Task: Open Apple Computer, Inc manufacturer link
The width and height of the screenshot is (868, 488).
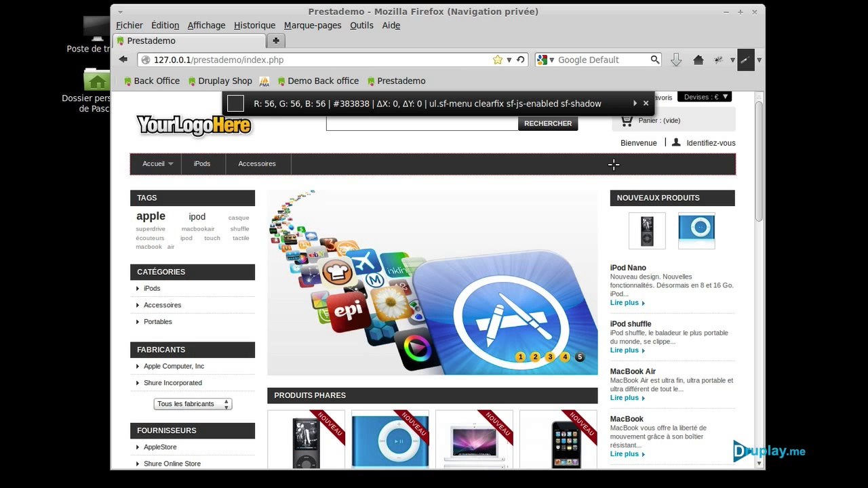Action: (174, 367)
